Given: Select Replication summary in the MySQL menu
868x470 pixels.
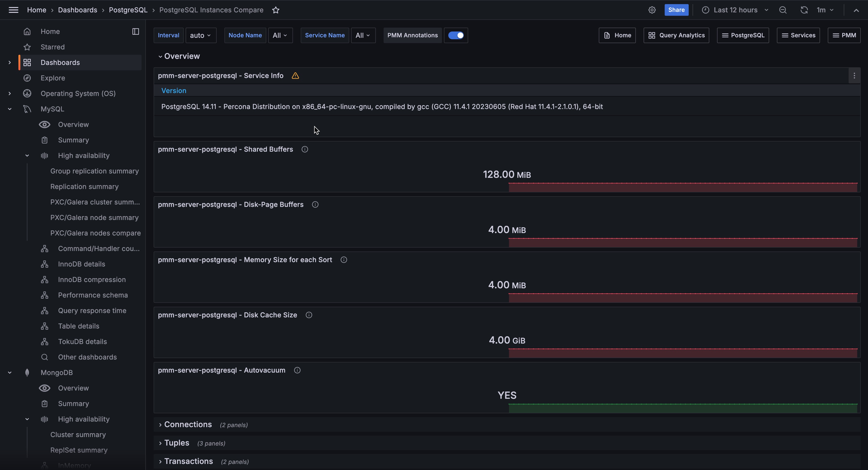Looking at the screenshot, I should (84, 187).
